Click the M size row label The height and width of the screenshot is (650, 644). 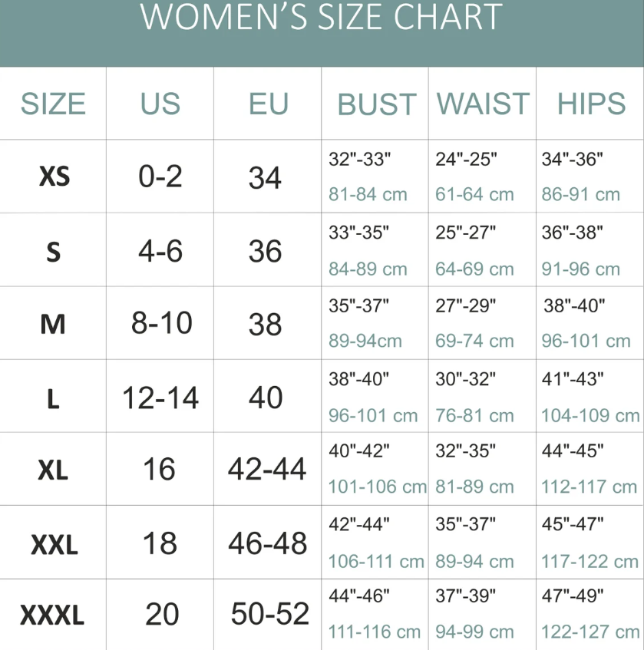(53, 325)
